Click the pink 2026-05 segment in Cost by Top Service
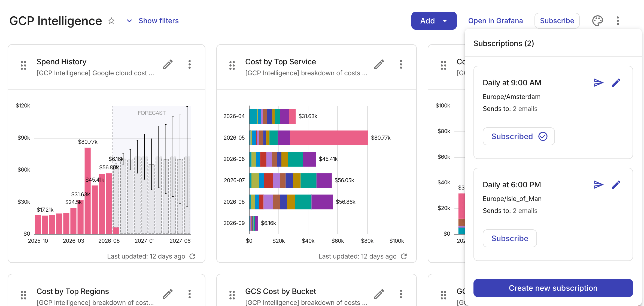The height and width of the screenshot is (306, 644). coord(329,138)
